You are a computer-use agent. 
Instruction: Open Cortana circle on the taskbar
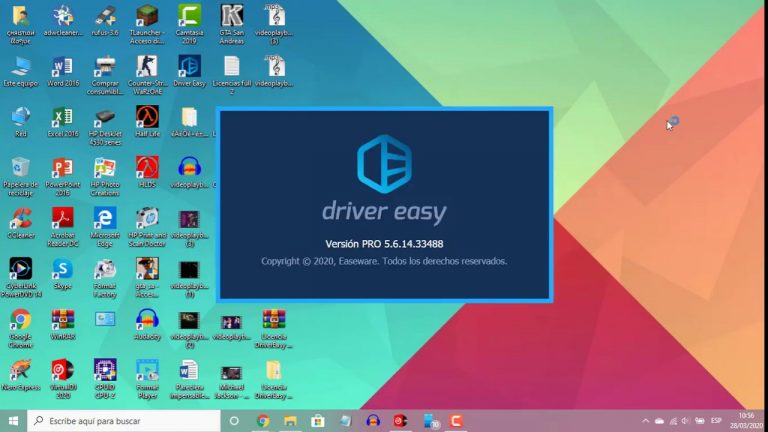pos(234,421)
